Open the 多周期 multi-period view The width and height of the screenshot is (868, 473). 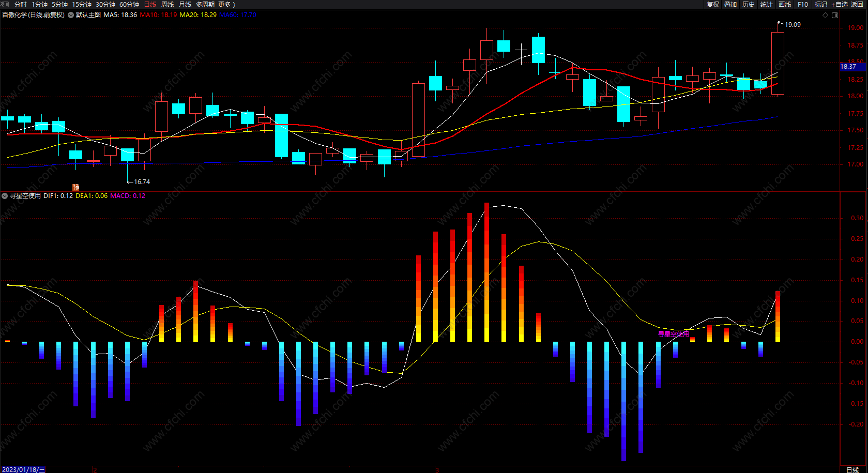205,5
